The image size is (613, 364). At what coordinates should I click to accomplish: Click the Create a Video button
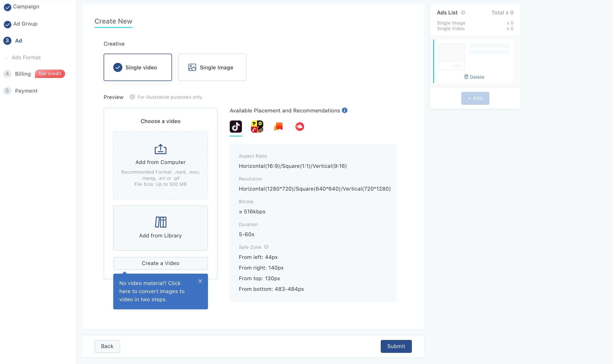[x=160, y=263]
